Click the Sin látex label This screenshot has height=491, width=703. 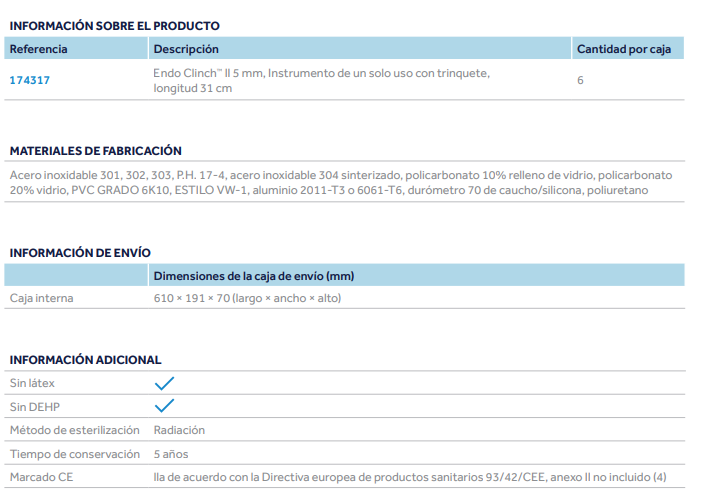pyautogui.click(x=32, y=383)
